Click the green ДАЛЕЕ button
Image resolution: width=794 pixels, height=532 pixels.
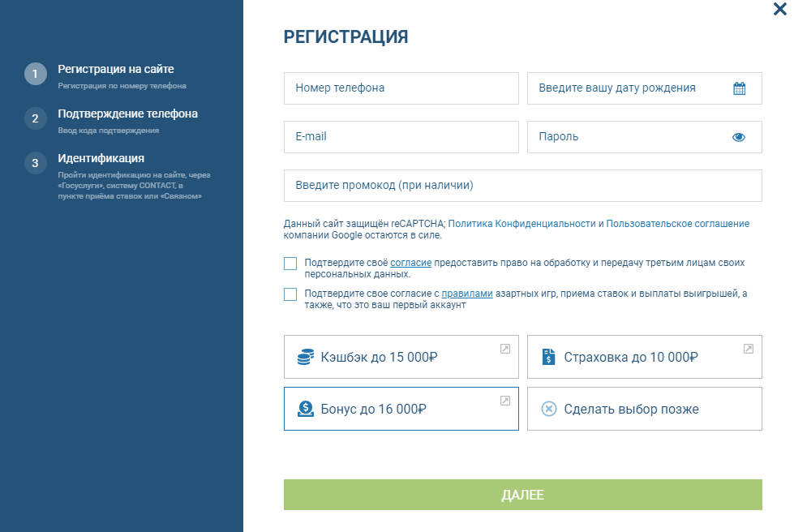pyautogui.click(x=522, y=495)
